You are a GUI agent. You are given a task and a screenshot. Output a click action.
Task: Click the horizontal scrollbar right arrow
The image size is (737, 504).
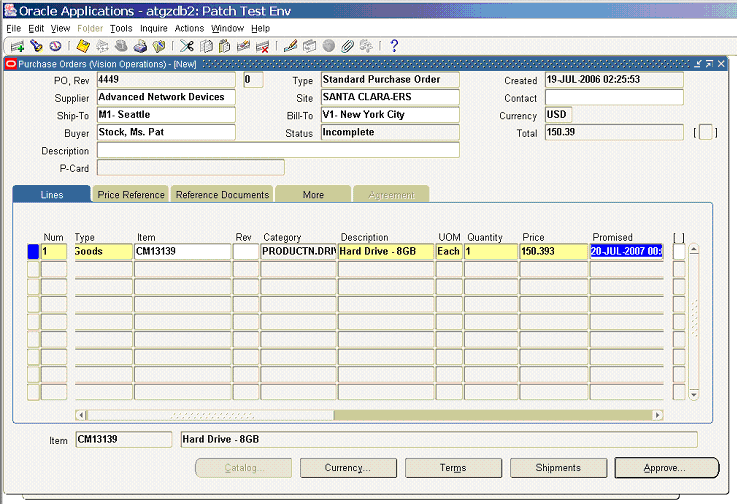(x=657, y=415)
